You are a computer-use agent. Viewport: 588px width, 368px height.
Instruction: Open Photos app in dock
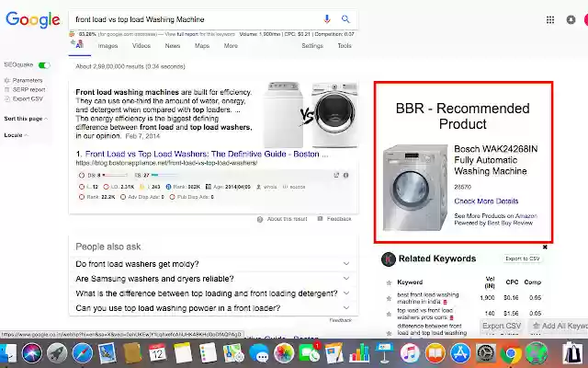tap(284, 352)
